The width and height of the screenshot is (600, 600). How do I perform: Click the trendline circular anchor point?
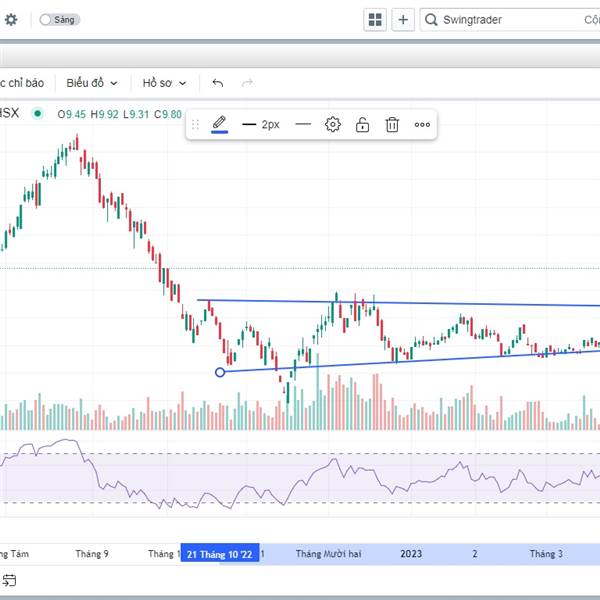[x=220, y=372]
